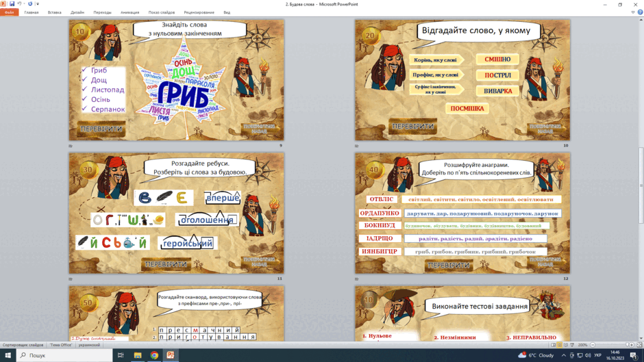Click 'Сортировщик слайдов' in status bar
Screen dimensions: 644x362
23,345
